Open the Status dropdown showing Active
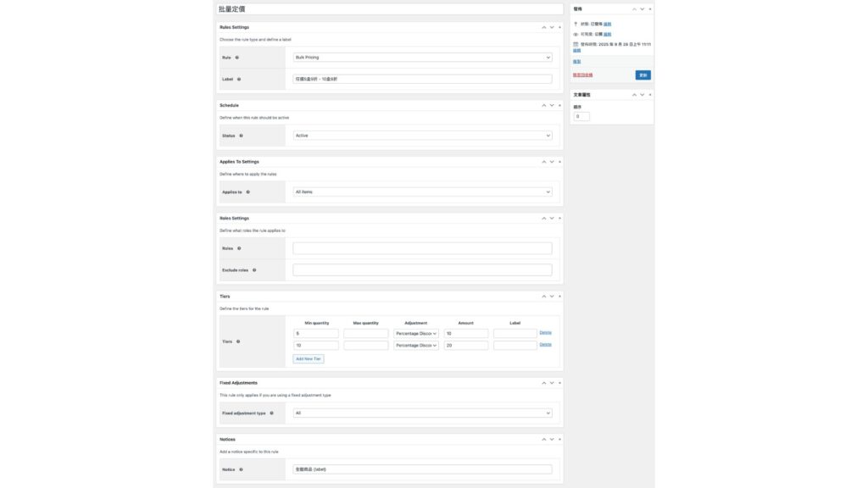 [422, 136]
